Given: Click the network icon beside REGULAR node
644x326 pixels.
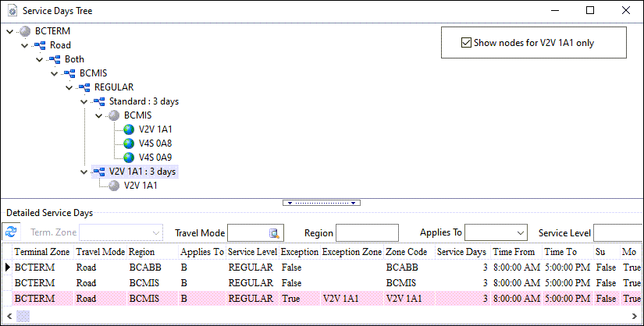Looking at the screenshot, I should pos(84,87).
